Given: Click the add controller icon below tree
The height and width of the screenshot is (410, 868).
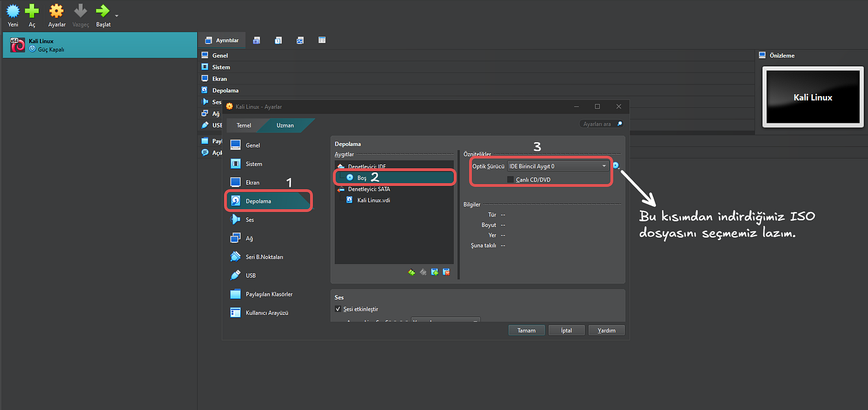Looking at the screenshot, I should point(412,272).
